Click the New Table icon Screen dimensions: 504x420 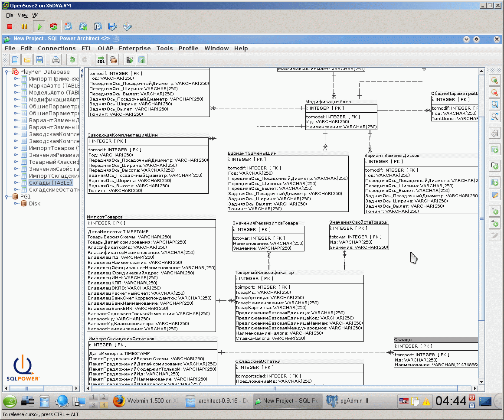pos(494,150)
